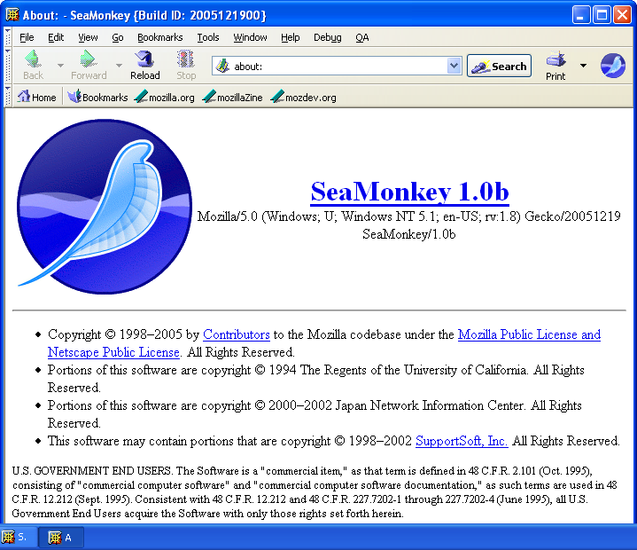The image size is (637, 550).
Task: Click the U.S. GOVERNMENT END USERS paragraph
Action: coord(314,492)
